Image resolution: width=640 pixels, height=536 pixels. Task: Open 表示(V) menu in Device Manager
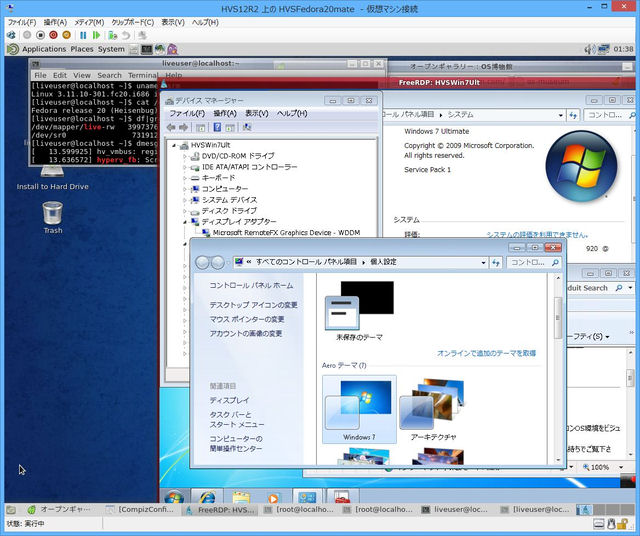257,113
